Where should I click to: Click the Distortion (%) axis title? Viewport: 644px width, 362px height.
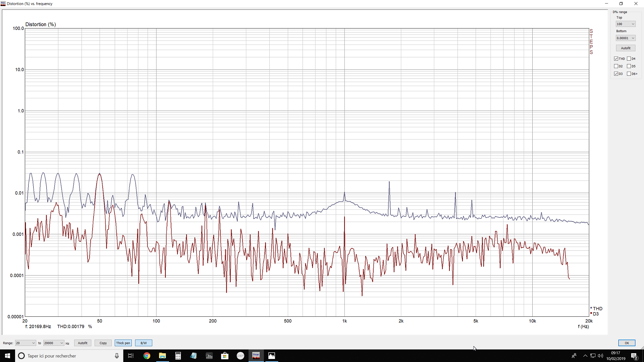tap(41, 24)
